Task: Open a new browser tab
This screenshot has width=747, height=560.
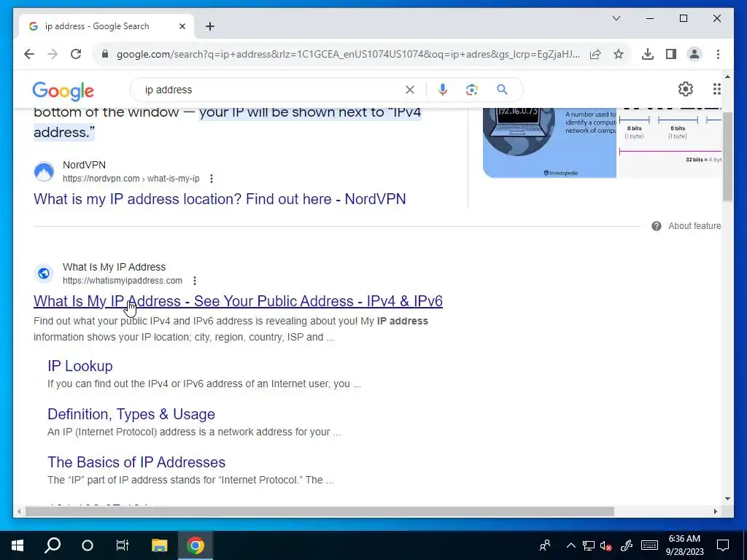Action: [210, 26]
